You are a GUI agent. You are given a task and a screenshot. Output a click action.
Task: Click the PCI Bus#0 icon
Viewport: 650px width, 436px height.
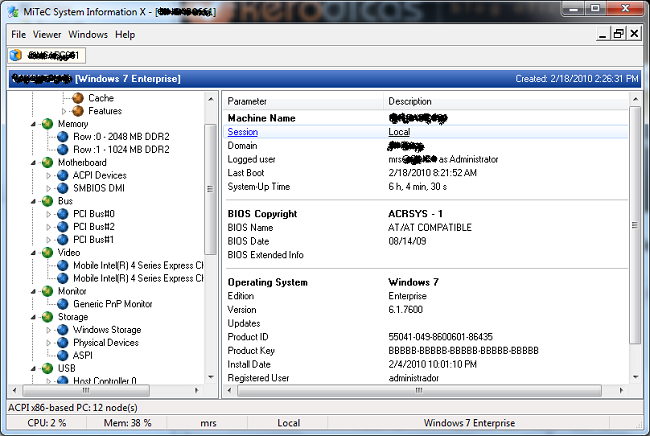pos(63,214)
